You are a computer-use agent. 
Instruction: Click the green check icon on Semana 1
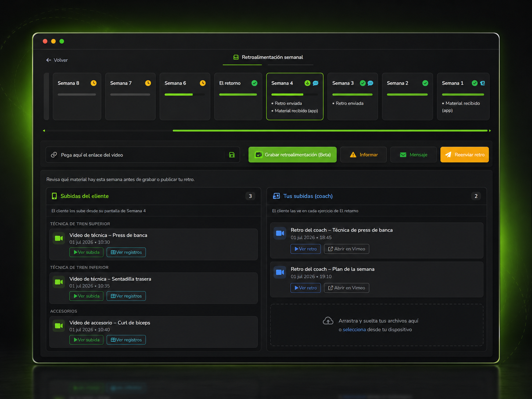tap(475, 83)
